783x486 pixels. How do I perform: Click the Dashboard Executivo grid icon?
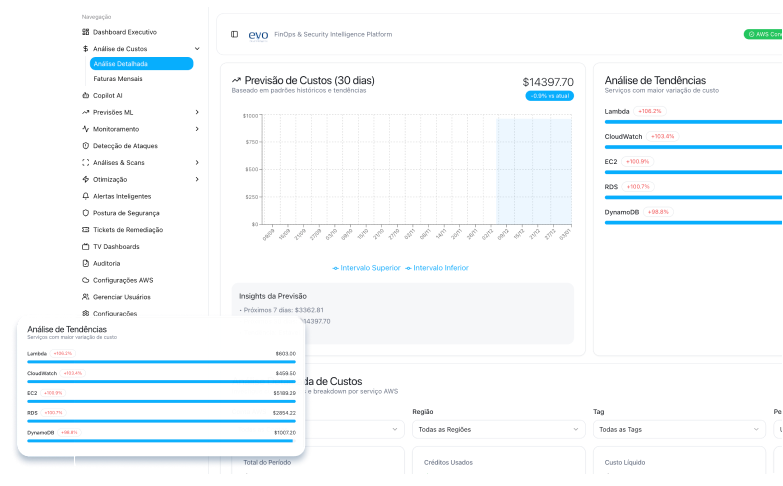pos(85,32)
